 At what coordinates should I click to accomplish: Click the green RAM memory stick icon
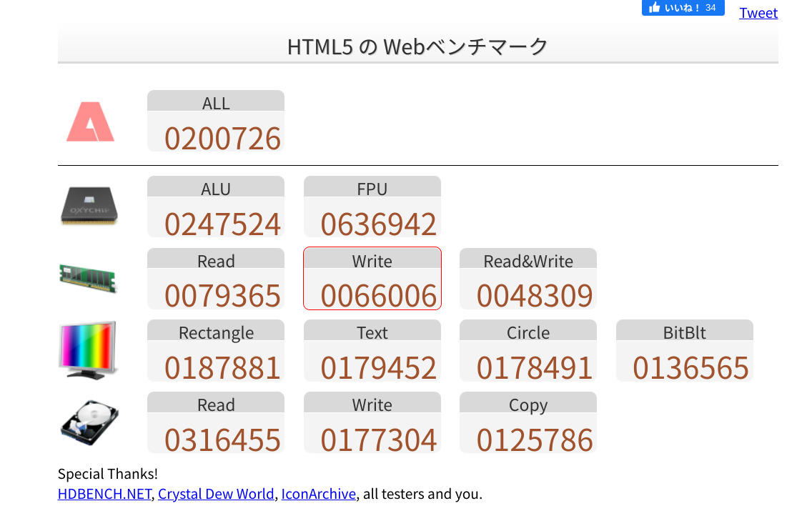88,278
